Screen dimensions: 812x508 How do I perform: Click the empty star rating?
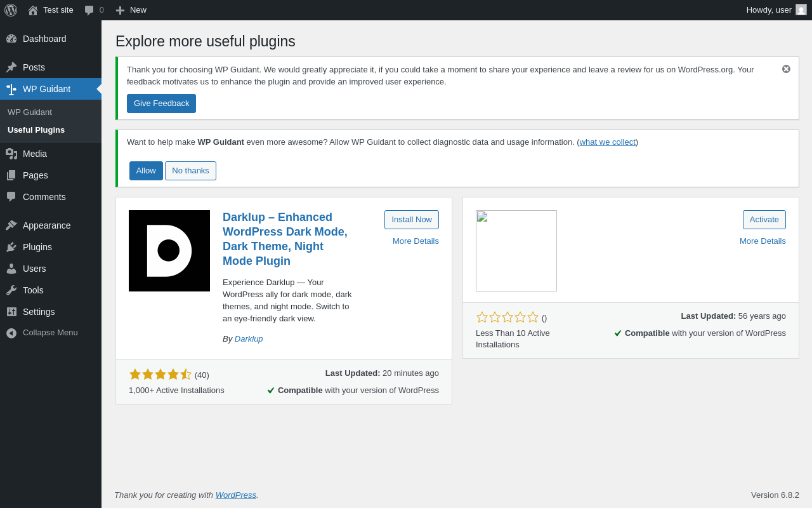pyautogui.click(x=507, y=317)
